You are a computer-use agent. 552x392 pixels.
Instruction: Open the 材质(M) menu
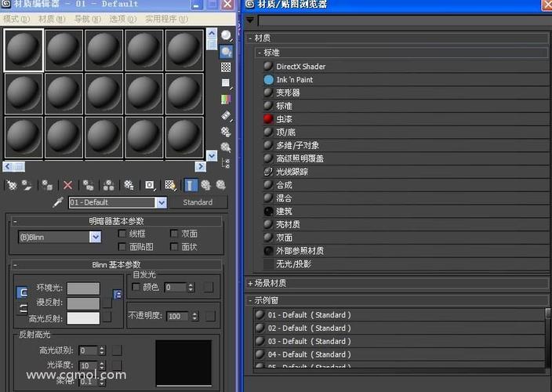click(x=52, y=19)
